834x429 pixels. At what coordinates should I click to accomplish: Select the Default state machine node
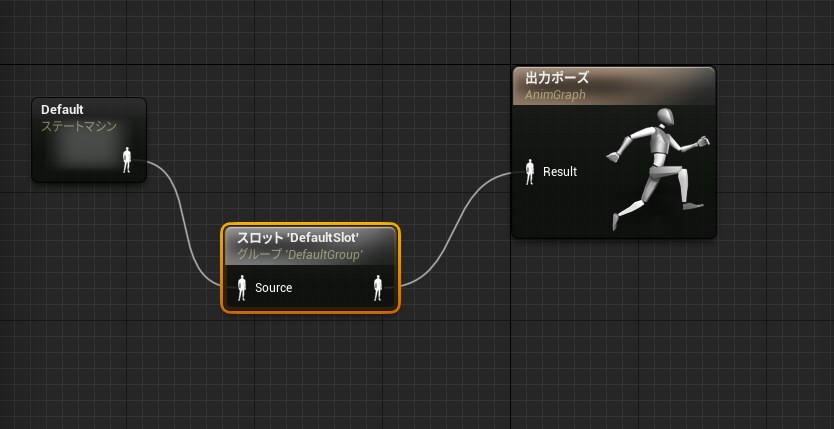(x=89, y=140)
